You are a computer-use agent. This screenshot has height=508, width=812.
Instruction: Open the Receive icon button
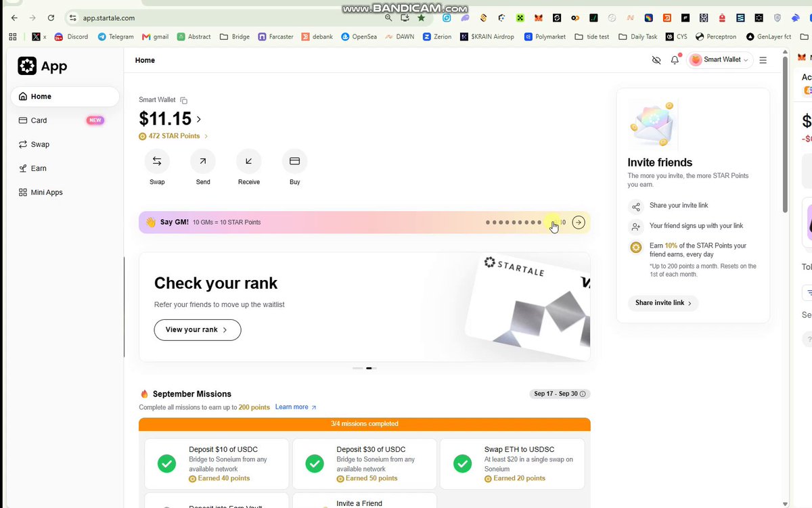click(x=249, y=161)
